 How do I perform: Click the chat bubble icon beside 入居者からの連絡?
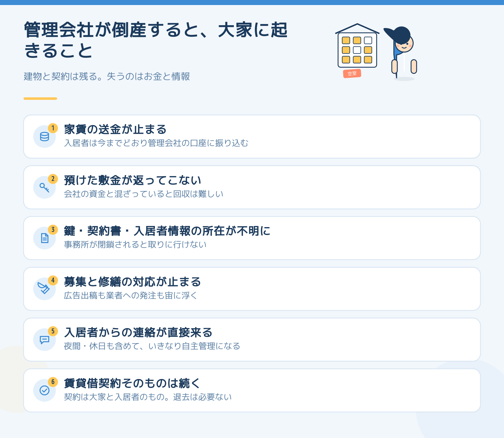pos(45,340)
